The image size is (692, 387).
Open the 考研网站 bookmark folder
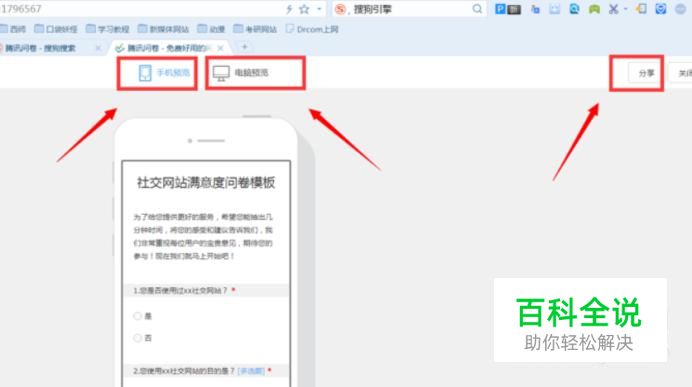click(x=255, y=29)
